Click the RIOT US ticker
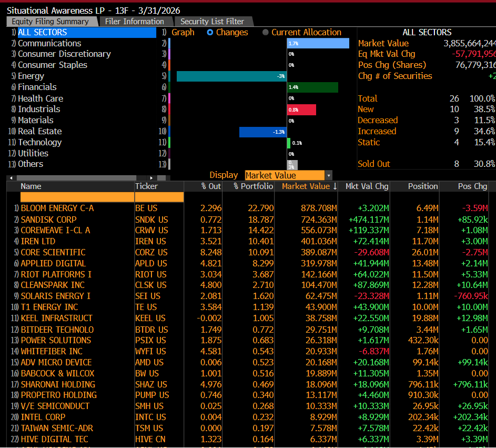This screenshot has width=496, height=448. pyautogui.click(x=150, y=274)
